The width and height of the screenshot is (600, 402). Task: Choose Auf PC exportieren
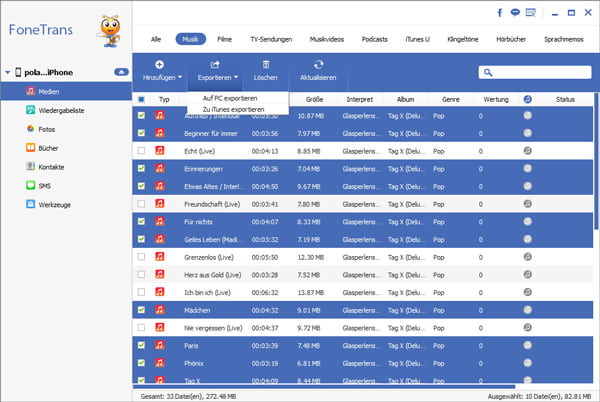click(229, 98)
